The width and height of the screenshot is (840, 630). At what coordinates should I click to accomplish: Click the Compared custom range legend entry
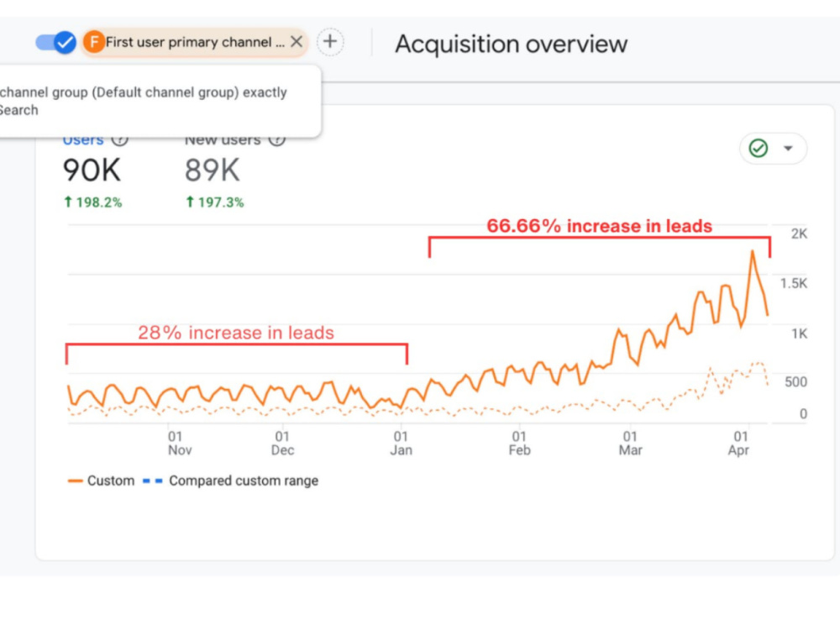point(231,481)
